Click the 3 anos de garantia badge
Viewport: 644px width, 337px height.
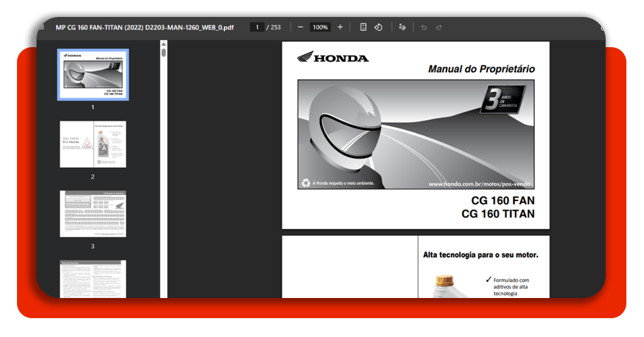point(504,99)
